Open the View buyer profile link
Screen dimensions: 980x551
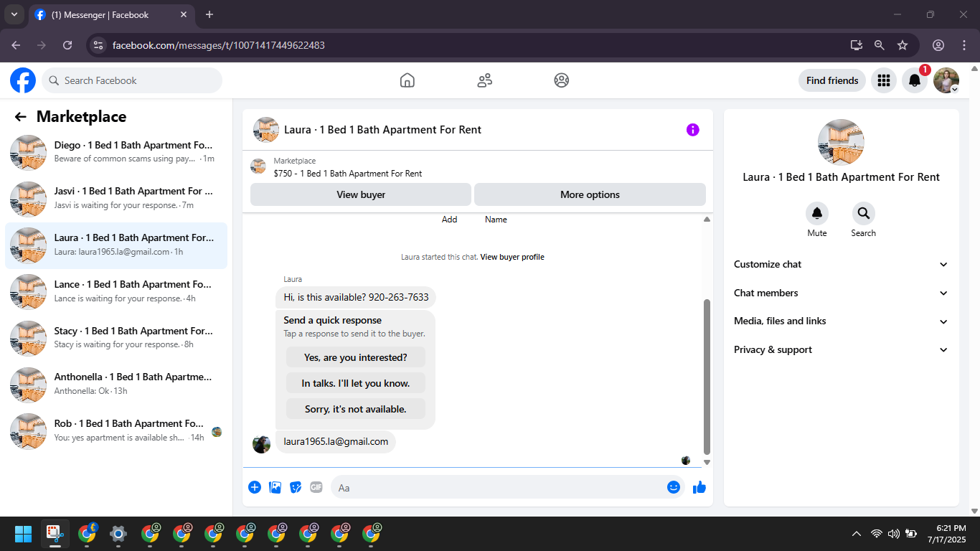coord(512,257)
